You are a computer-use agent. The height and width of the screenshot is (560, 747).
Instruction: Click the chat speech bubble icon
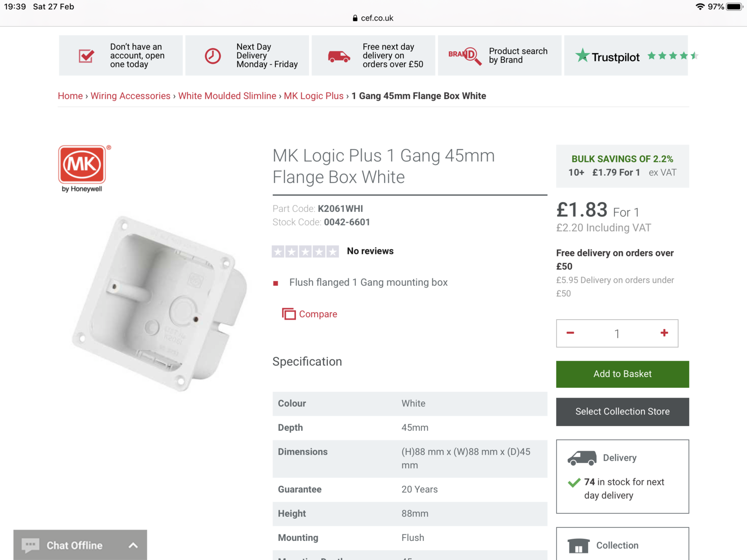point(31,545)
